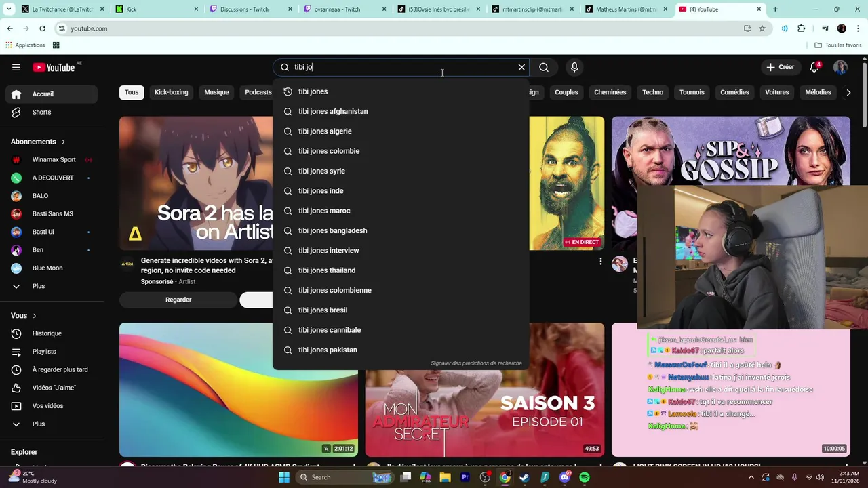The image size is (868, 488).
Task: Open Basti Sans MS subscription
Action: tap(52, 214)
